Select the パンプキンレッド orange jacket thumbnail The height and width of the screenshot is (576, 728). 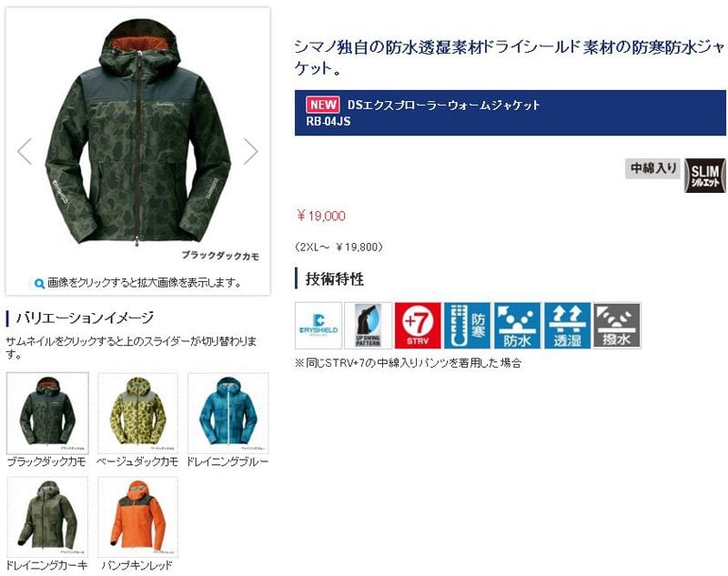pos(138,517)
